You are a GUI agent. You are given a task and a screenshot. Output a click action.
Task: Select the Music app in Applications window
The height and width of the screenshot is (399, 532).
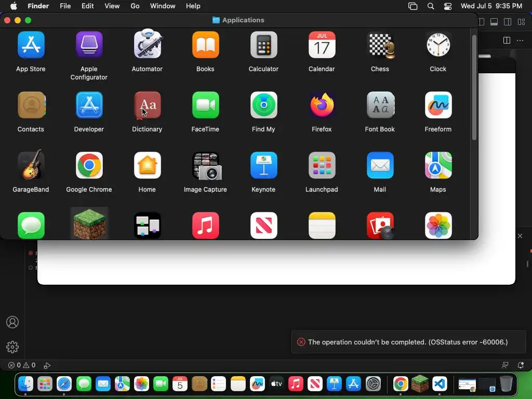205,225
